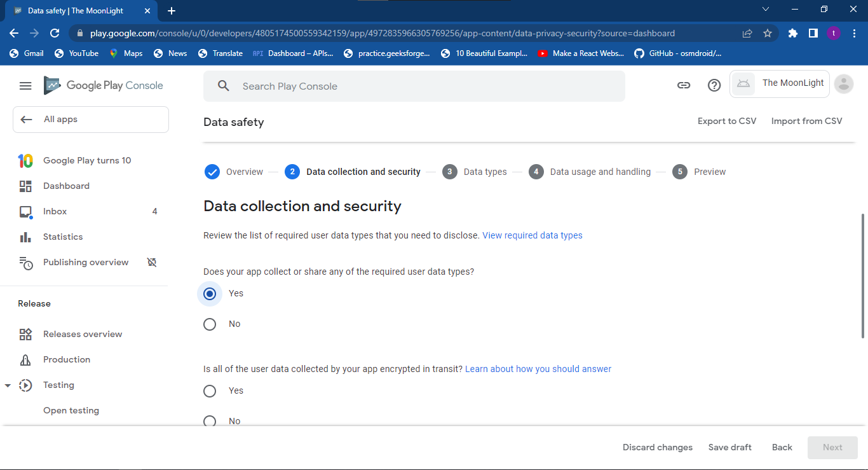Open the GitHub osmdroid bookmark
868x470 pixels.
click(678, 53)
